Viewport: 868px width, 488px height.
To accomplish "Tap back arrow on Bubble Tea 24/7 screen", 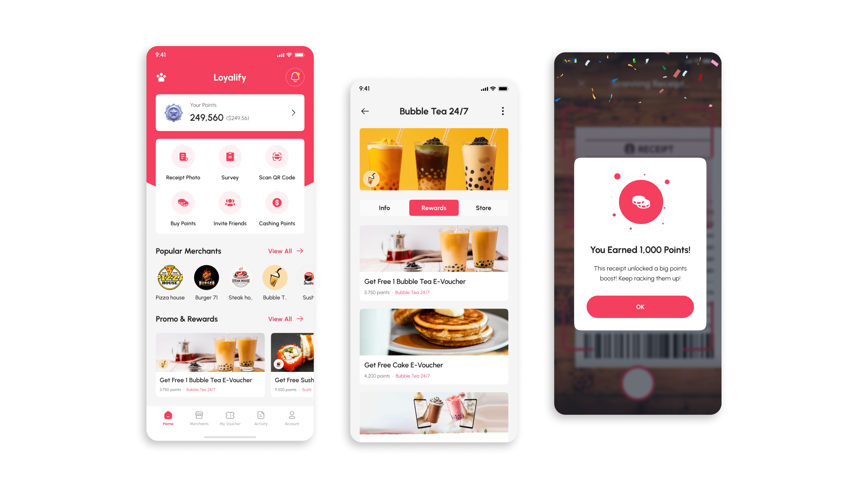I will click(x=367, y=112).
